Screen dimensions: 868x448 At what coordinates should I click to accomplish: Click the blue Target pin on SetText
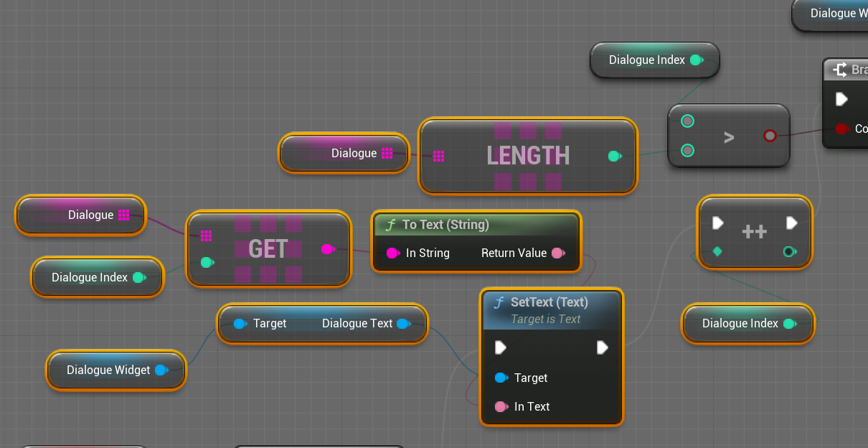point(501,378)
